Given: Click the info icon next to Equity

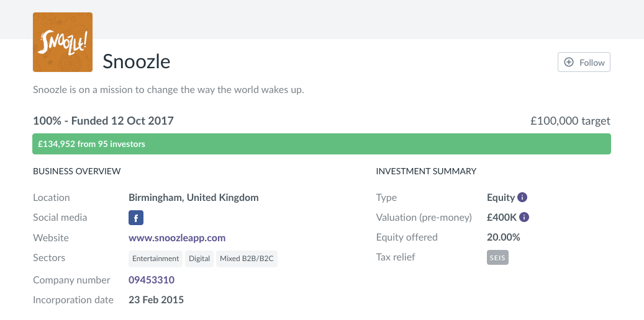Looking at the screenshot, I should (522, 198).
